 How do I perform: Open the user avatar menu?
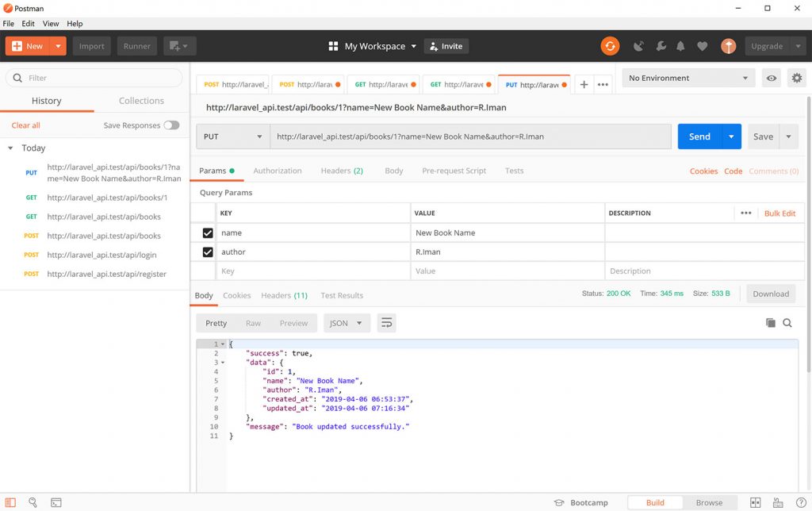point(729,46)
